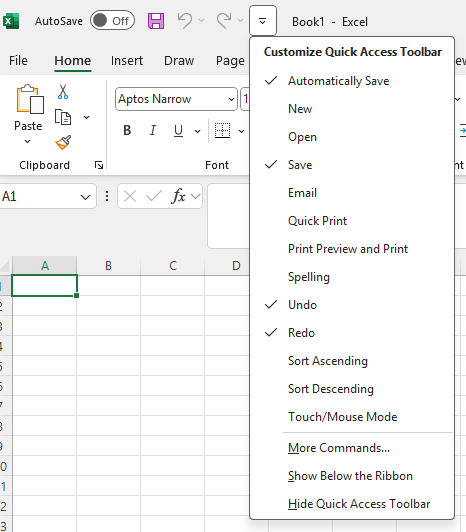
Task: Click the Redo arrow icon
Action: (224, 21)
